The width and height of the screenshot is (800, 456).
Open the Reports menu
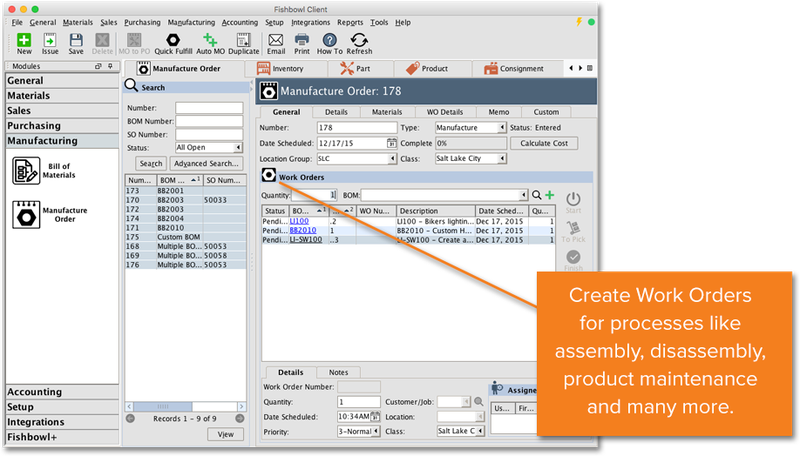(x=350, y=22)
